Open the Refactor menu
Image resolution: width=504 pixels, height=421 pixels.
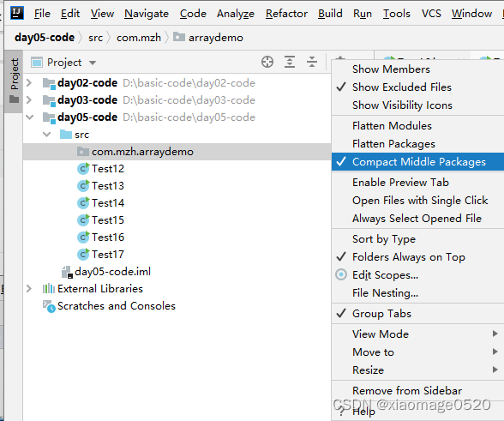point(286,14)
